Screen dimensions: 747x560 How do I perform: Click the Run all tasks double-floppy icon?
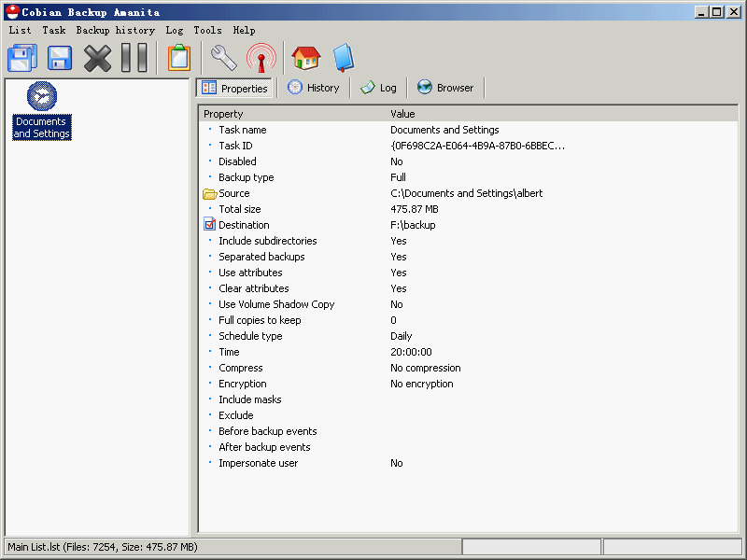(22, 58)
